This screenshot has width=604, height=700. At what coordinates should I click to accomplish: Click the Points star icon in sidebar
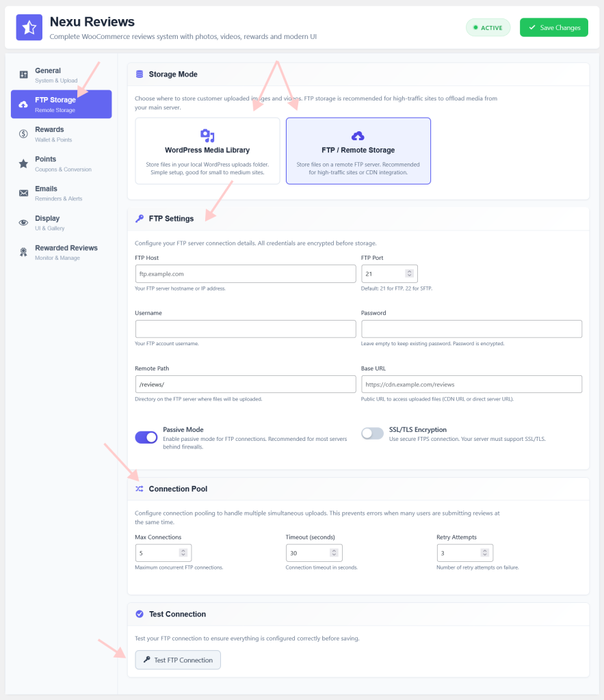(24, 163)
